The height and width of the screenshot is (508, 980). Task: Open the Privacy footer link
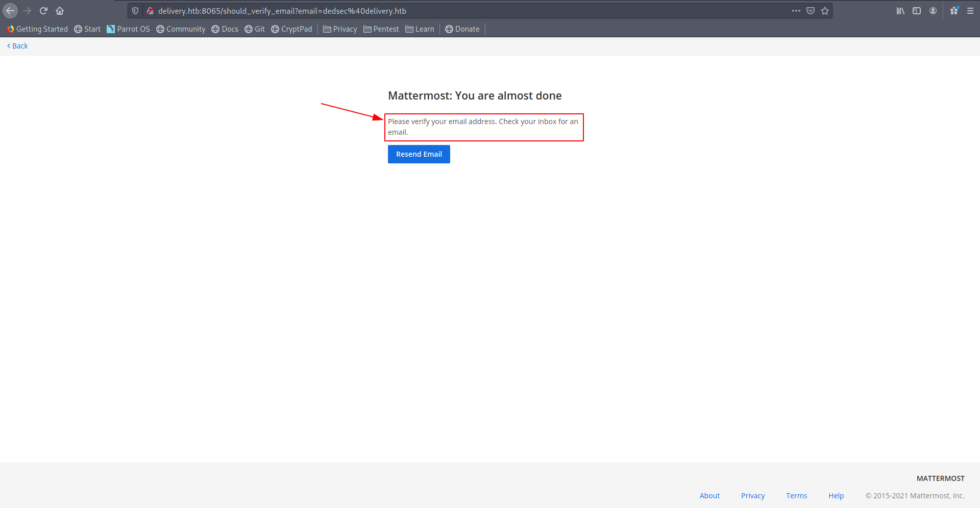coord(753,496)
